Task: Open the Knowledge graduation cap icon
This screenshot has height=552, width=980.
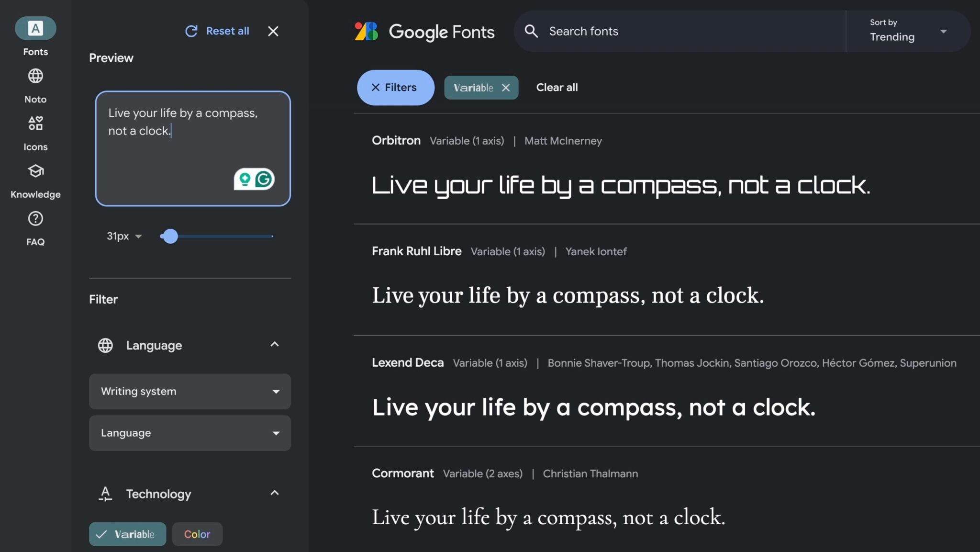Action: pyautogui.click(x=35, y=171)
